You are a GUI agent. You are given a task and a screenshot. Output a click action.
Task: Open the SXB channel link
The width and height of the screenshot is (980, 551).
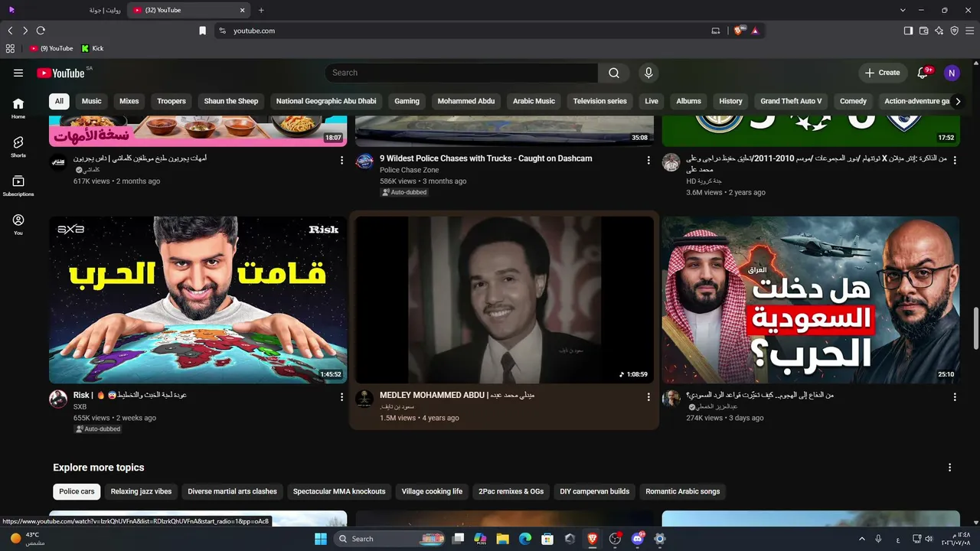(80, 407)
